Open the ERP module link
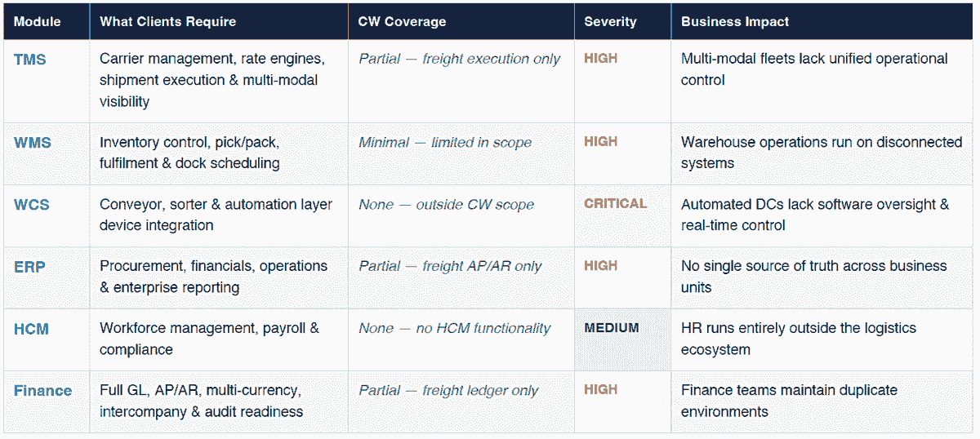Image resolution: width=980 pixels, height=439 pixels. click(30, 267)
